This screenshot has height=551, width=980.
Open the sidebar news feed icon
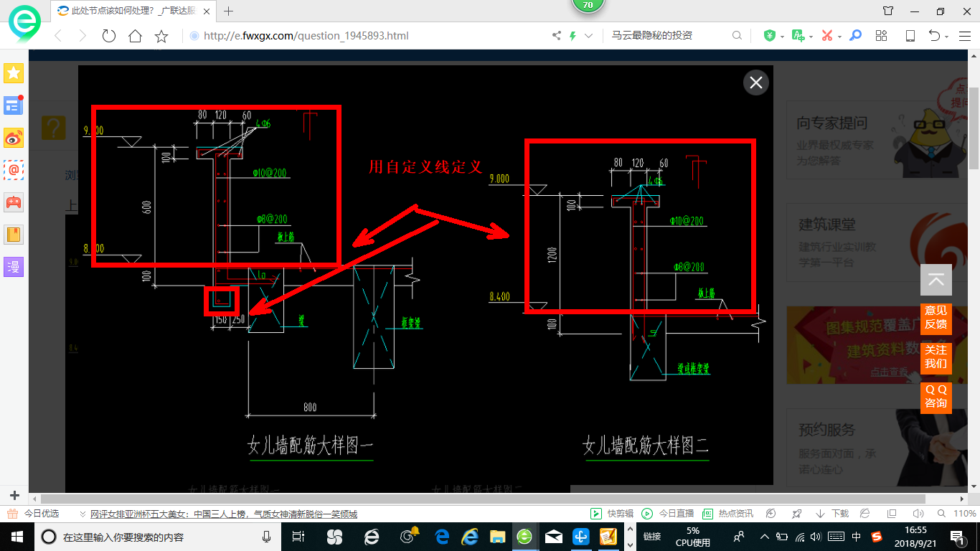(14, 105)
